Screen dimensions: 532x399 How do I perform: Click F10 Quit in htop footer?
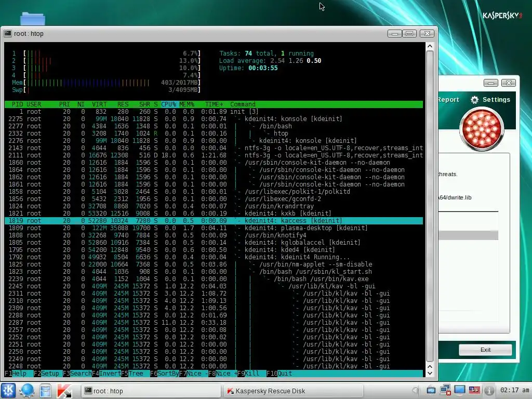coord(279,373)
